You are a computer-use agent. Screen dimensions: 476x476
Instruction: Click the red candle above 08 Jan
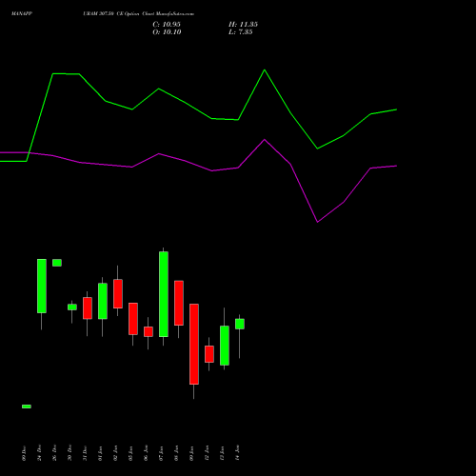coord(179,303)
